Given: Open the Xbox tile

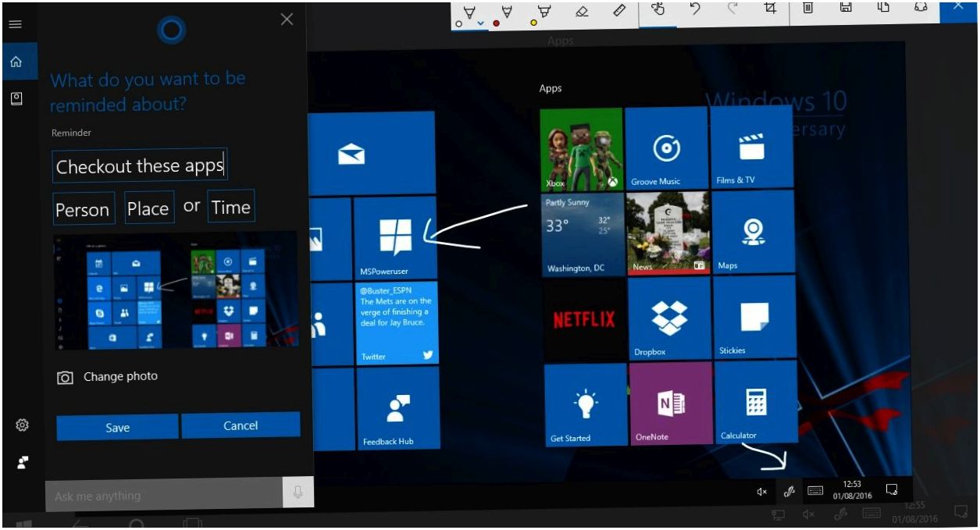Looking at the screenshot, I should pyautogui.click(x=581, y=150).
